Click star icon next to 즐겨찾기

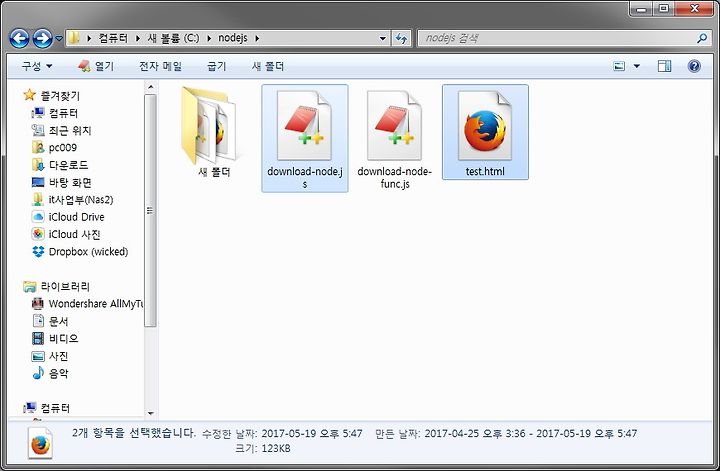(29, 95)
